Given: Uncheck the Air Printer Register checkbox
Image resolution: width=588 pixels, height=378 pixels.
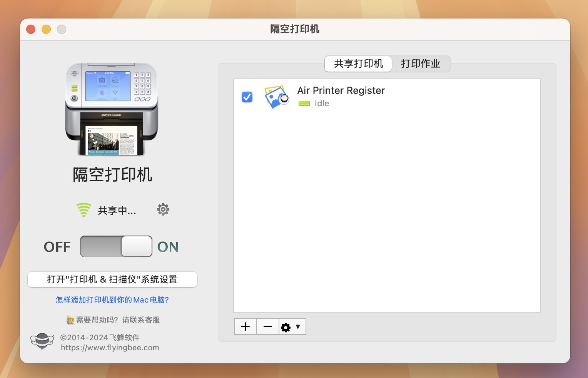Looking at the screenshot, I should pyautogui.click(x=247, y=97).
